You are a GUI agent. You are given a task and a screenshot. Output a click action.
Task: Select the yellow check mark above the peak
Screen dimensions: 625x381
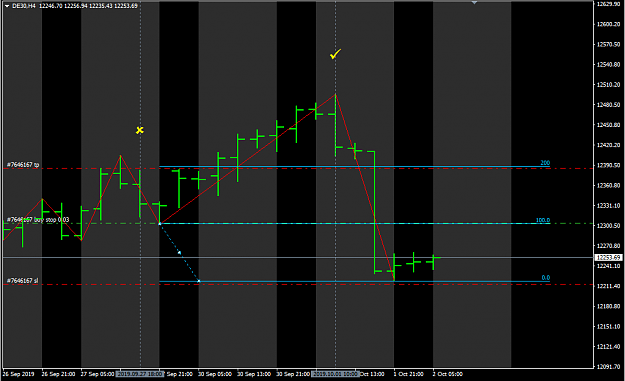(336, 54)
